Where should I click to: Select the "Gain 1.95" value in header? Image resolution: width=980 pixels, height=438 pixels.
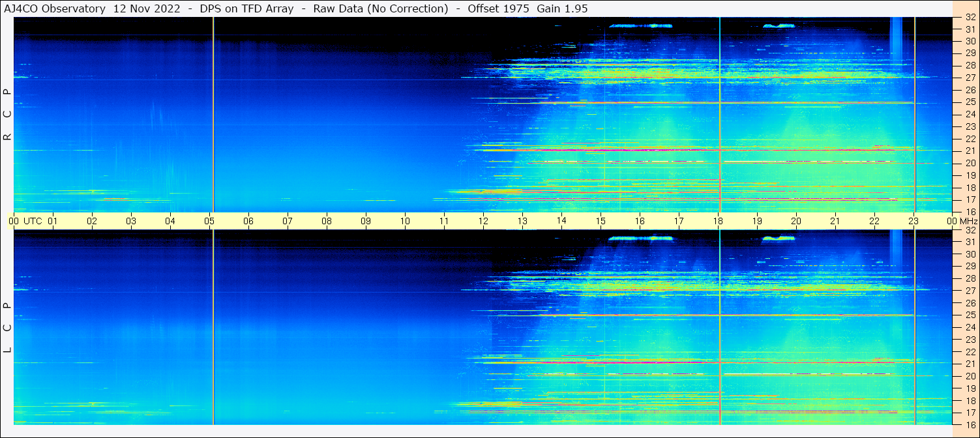click(x=562, y=8)
